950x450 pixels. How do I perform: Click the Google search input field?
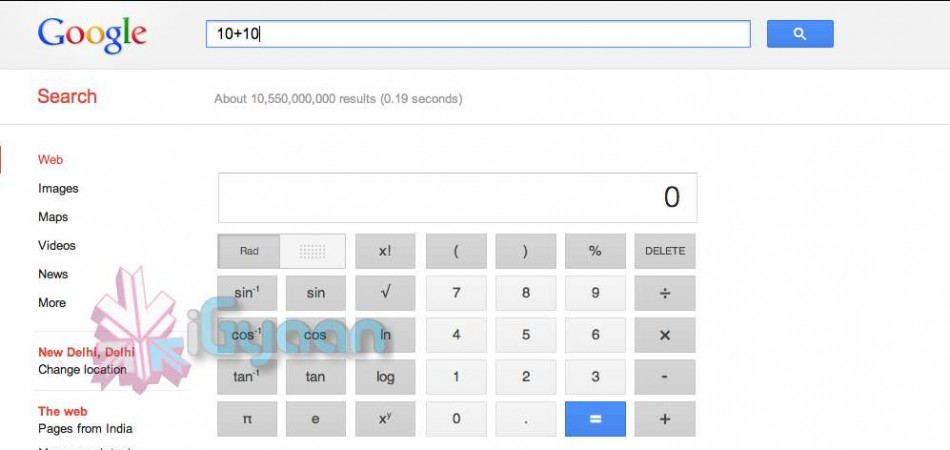[x=478, y=34]
